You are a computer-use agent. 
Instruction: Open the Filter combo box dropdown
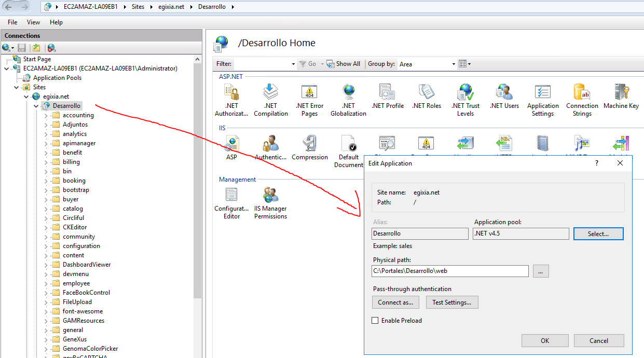(293, 64)
